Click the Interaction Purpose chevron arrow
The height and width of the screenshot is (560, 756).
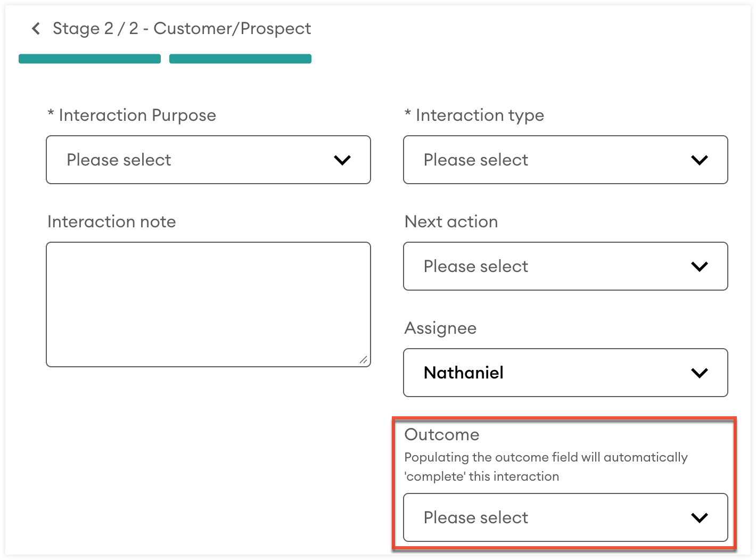[342, 160]
